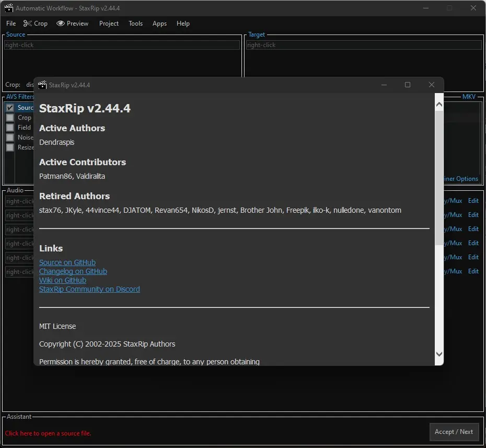This screenshot has height=448, width=486.
Task: Maximize the StaxRip about dialog
Action: tap(408, 85)
